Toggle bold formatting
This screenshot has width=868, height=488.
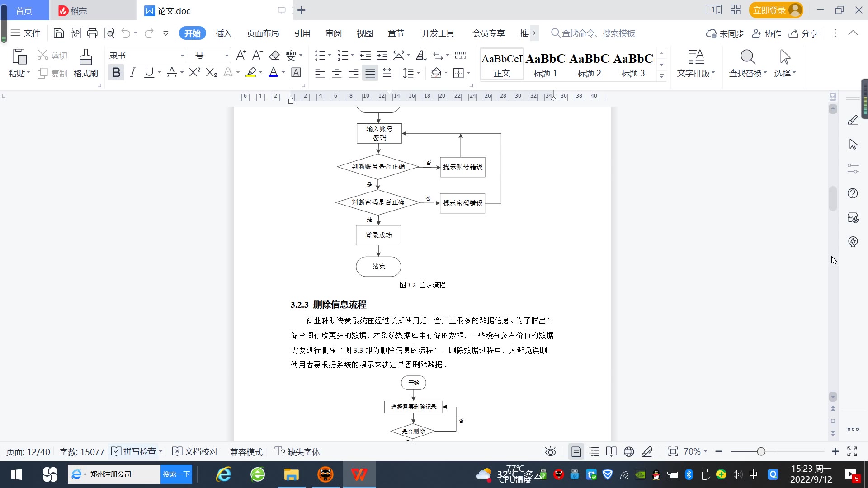[116, 72]
